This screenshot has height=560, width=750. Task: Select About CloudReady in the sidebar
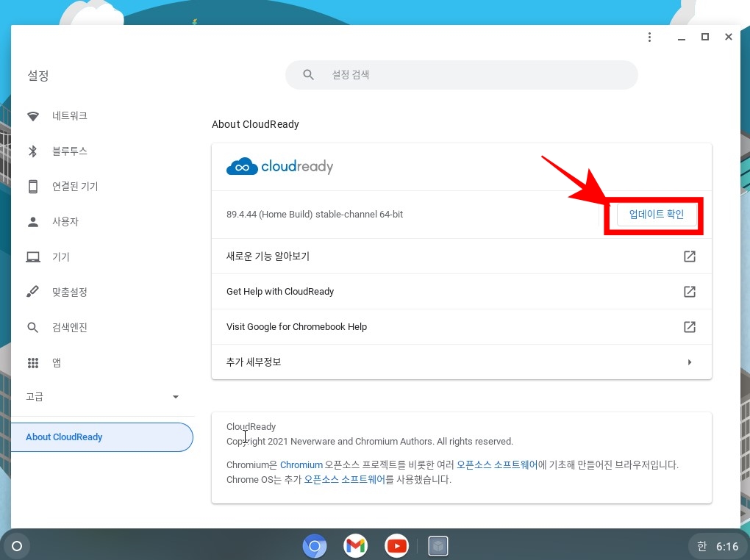tap(102, 437)
